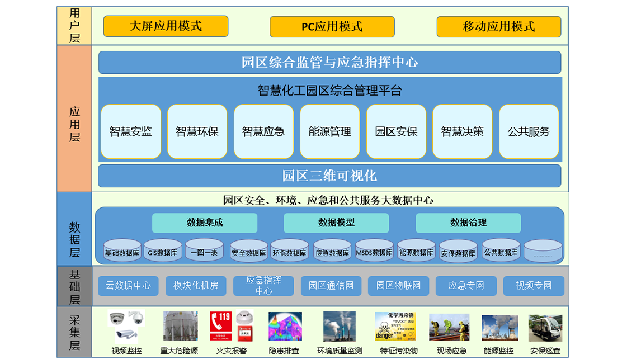Open the 数据治理 section
This screenshot has width=627, height=364.
[x=468, y=223]
